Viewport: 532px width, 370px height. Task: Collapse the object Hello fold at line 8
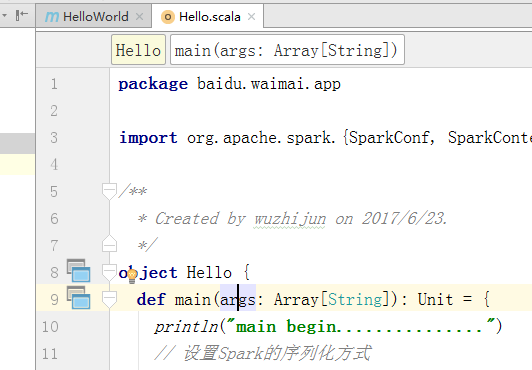coord(109,272)
